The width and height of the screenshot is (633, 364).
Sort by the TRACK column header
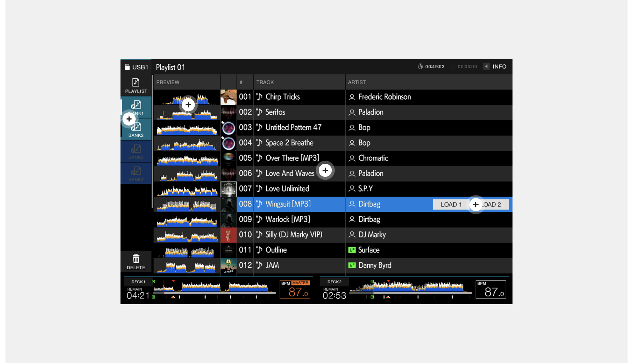click(299, 82)
